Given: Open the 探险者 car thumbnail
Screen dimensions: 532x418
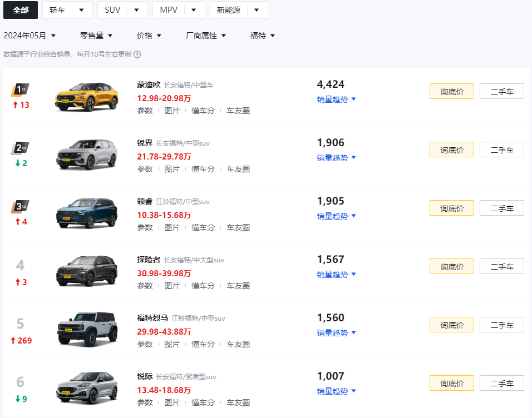Looking at the screenshot, I should [87, 272].
